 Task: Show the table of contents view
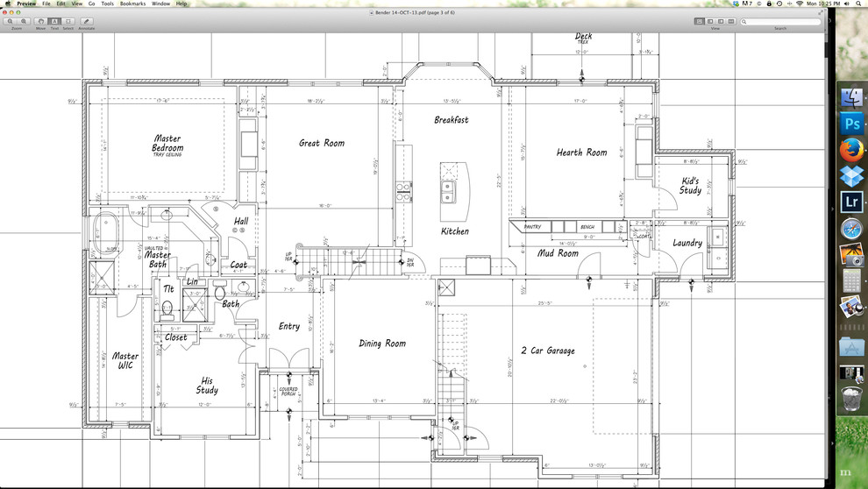pos(721,21)
